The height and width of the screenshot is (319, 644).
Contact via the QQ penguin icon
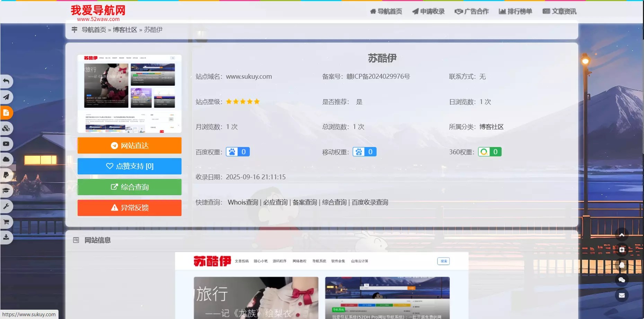pos(622,265)
